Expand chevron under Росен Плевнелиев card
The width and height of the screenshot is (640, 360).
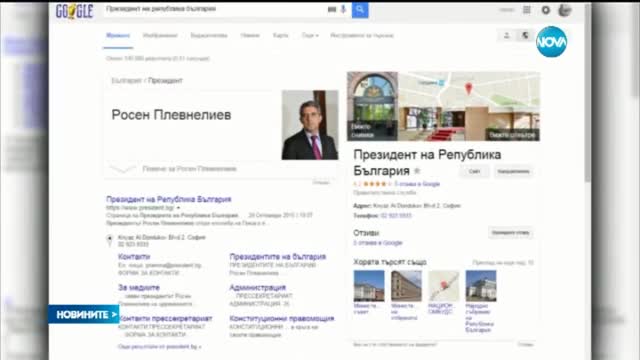(123, 169)
